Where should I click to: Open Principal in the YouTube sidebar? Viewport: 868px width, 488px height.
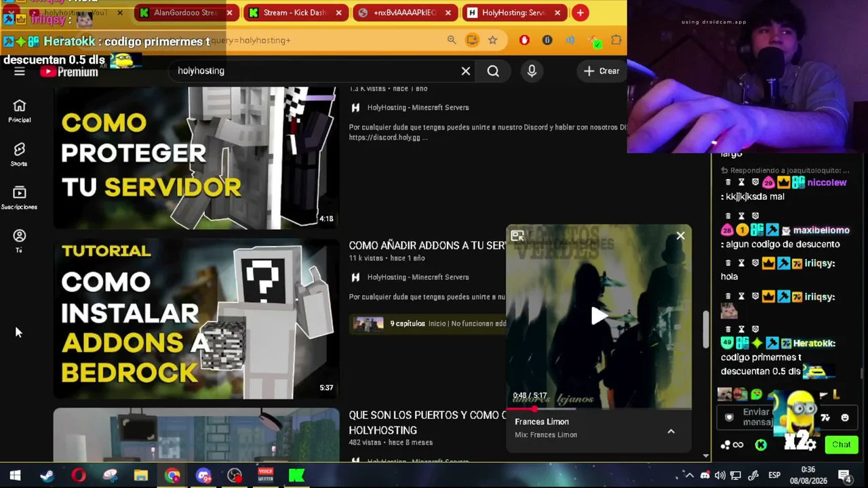pos(19,111)
